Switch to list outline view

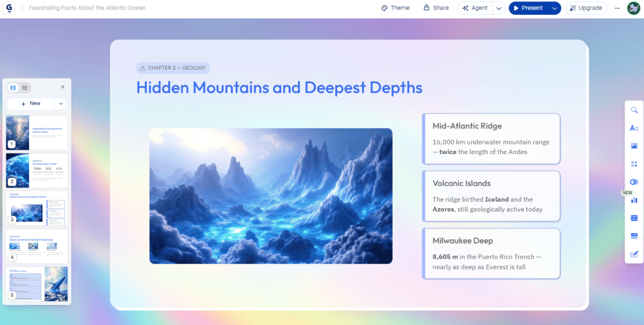coord(24,87)
